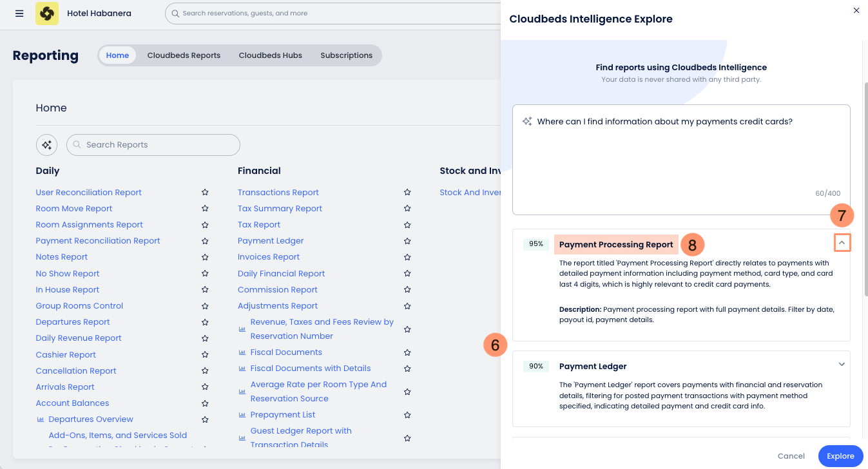Image resolution: width=868 pixels, height=469 pixels.
Task: Favorite the Transactions Report star
Action: (x=407, y=193)
